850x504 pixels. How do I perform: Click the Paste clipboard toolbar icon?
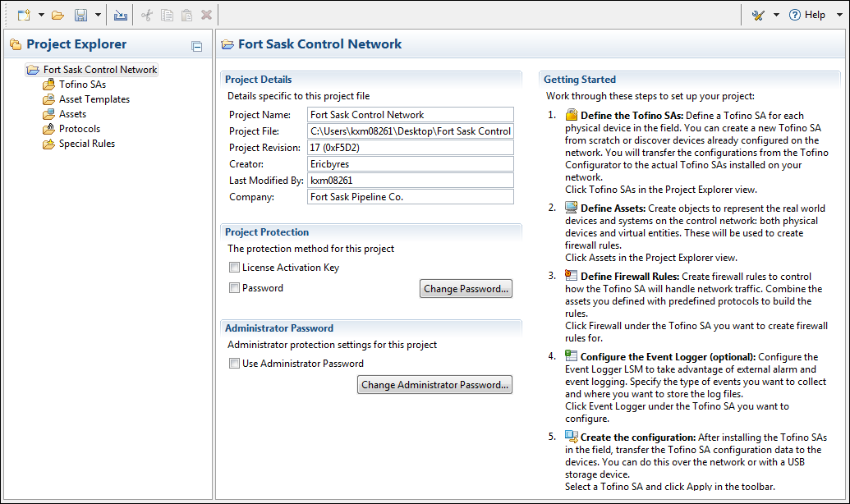tap(187, 15)
